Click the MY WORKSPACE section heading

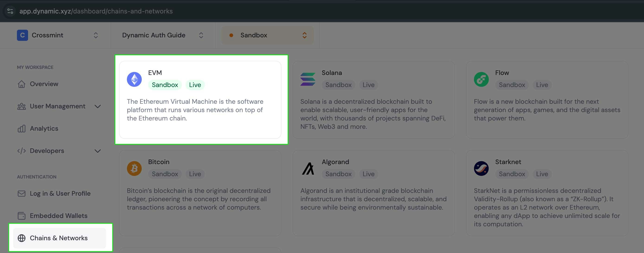35,67
